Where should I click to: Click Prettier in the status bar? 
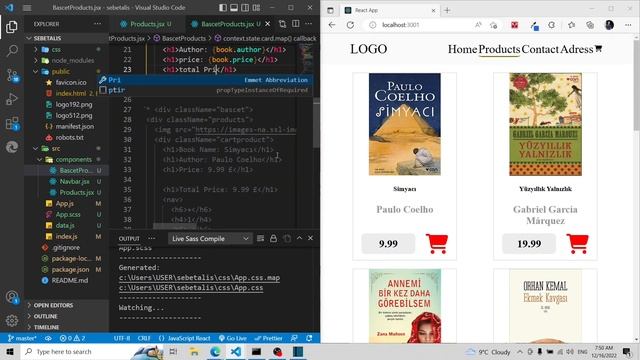coord(268,338)
